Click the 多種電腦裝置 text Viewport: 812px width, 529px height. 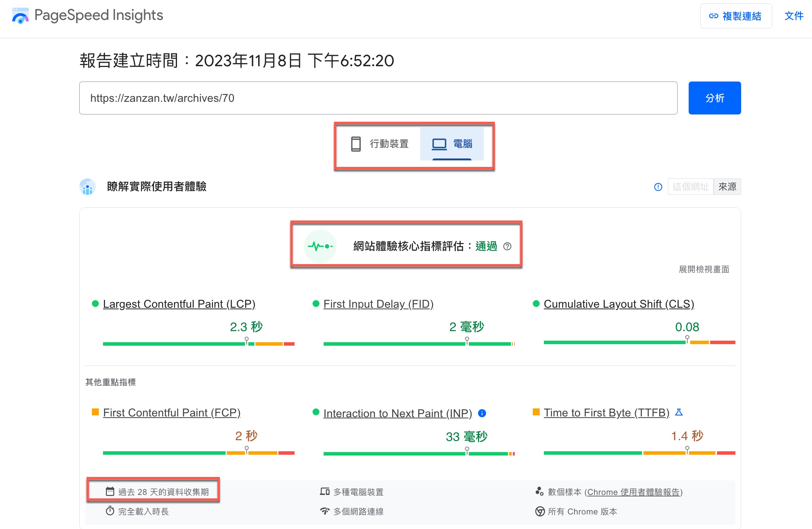(359, 492)
